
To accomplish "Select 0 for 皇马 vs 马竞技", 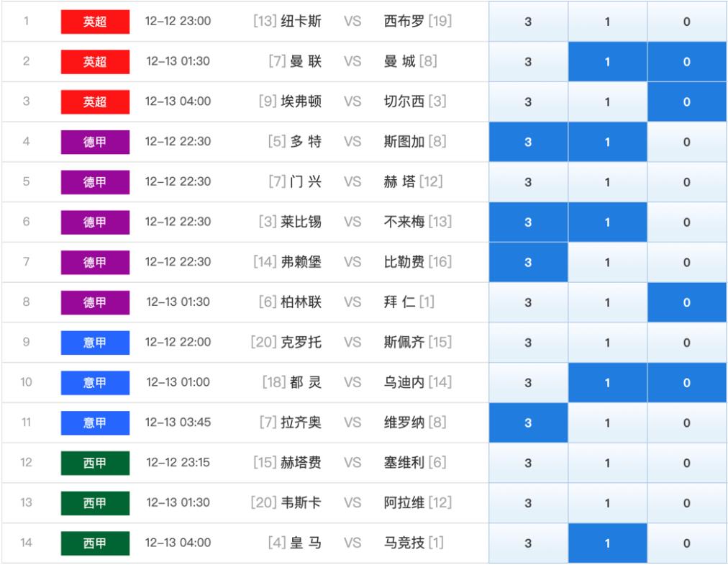I will tap(687, 543).
